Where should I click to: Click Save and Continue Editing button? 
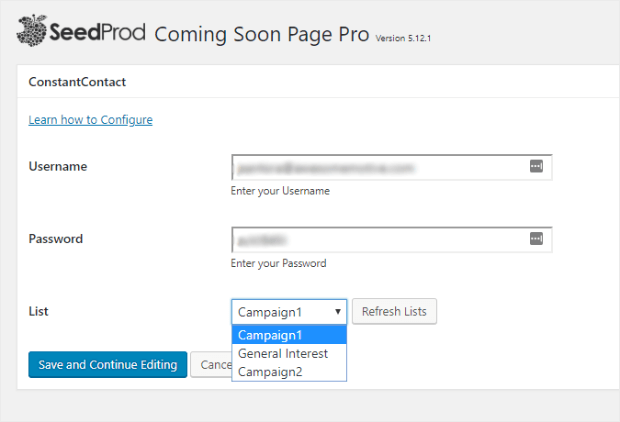108,365
